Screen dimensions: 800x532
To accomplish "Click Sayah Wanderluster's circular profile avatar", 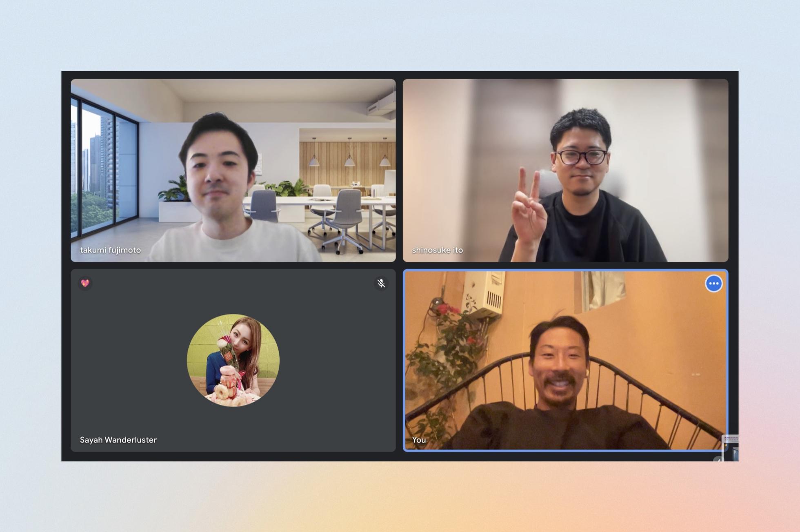I will pos(233,360).
